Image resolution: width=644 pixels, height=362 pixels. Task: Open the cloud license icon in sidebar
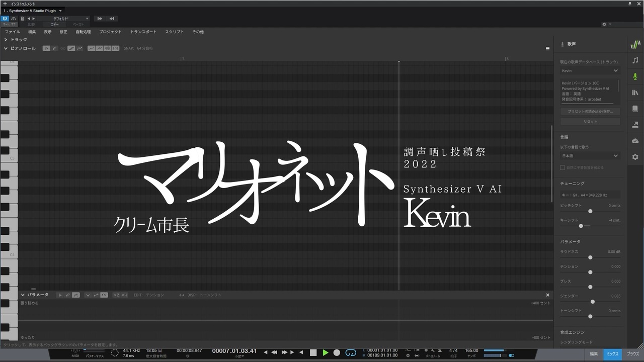pyautogui.click(x=635, y=141)
